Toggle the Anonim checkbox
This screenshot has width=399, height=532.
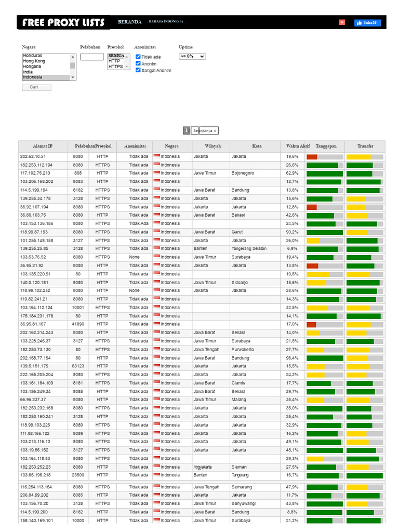click(138, 63)
